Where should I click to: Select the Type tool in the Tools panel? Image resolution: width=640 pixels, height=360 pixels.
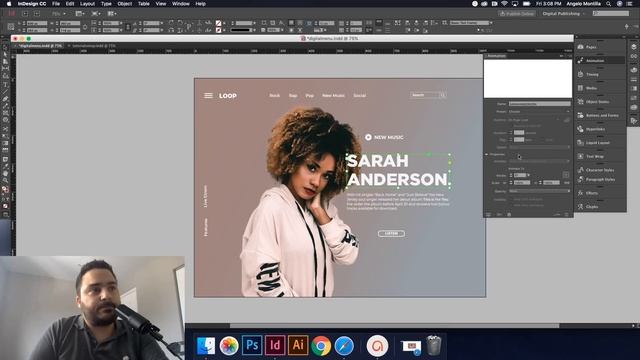click(x=5, y=84)
